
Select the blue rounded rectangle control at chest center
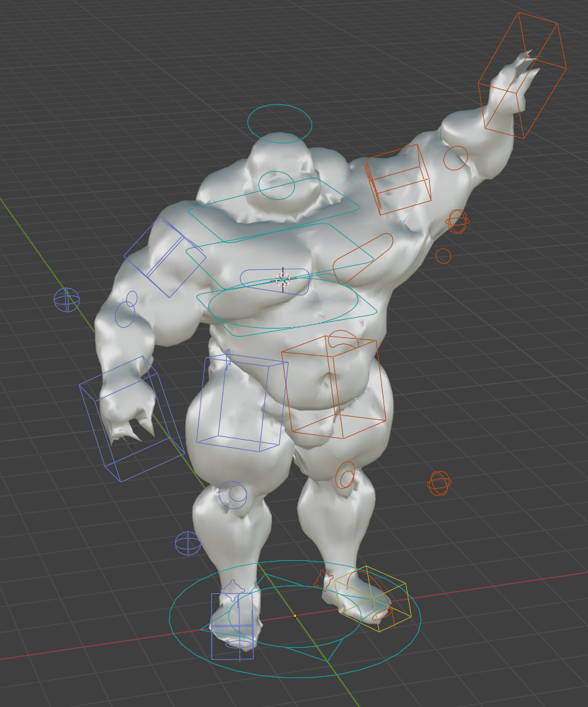pos(274,282)
